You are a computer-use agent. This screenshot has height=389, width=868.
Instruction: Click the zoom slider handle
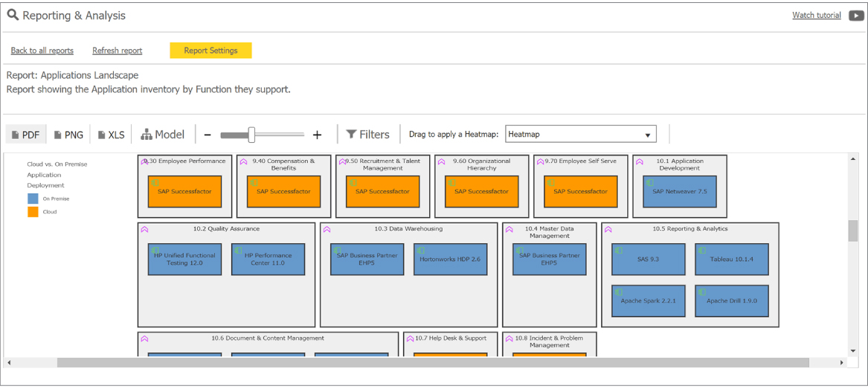click(251, 135)
